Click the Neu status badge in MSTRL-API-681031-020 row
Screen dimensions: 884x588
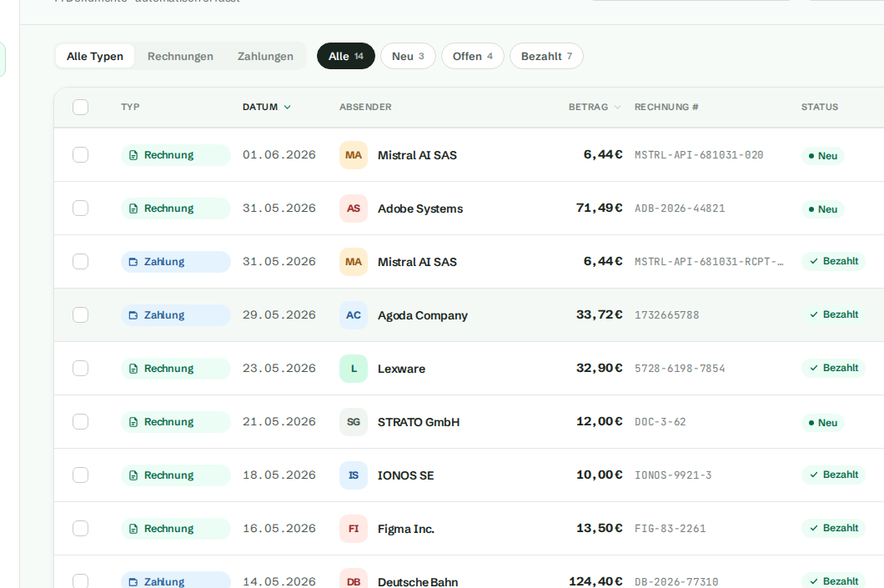(x=822, y=156)
